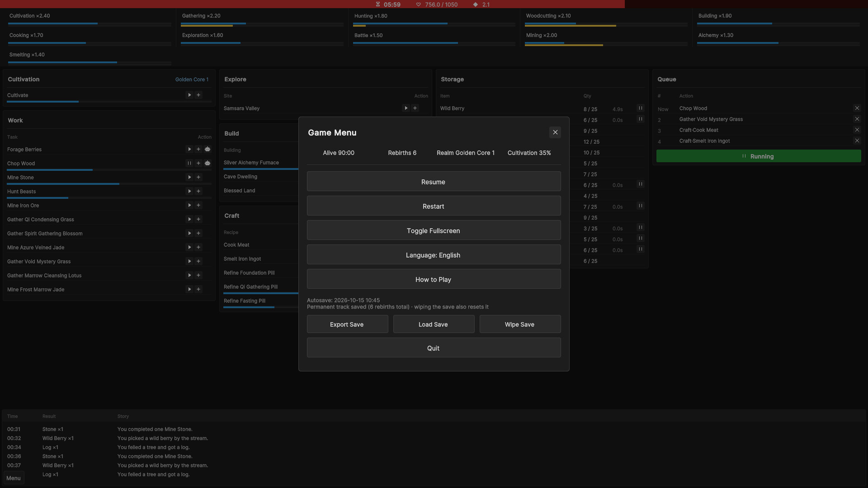Click the 756.0 / 1050 health readout
Image resolution: width=868 pixels, height=488 pixels.
click(x=437, y=5)
